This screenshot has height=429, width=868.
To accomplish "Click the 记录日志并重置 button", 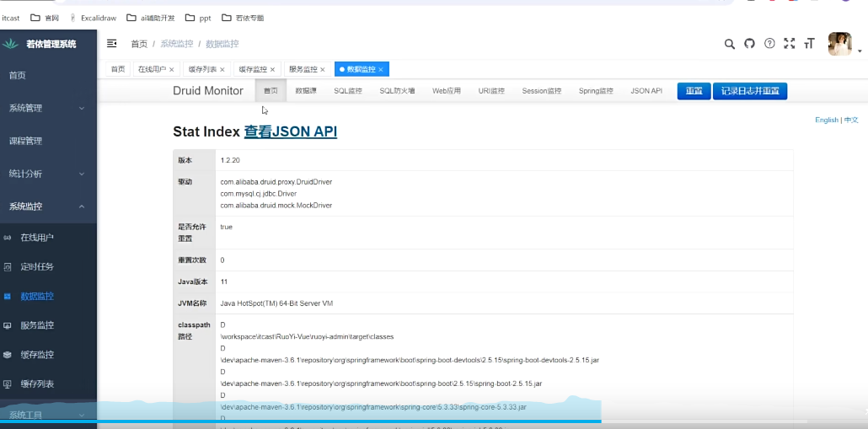I will tap(750, 91).
